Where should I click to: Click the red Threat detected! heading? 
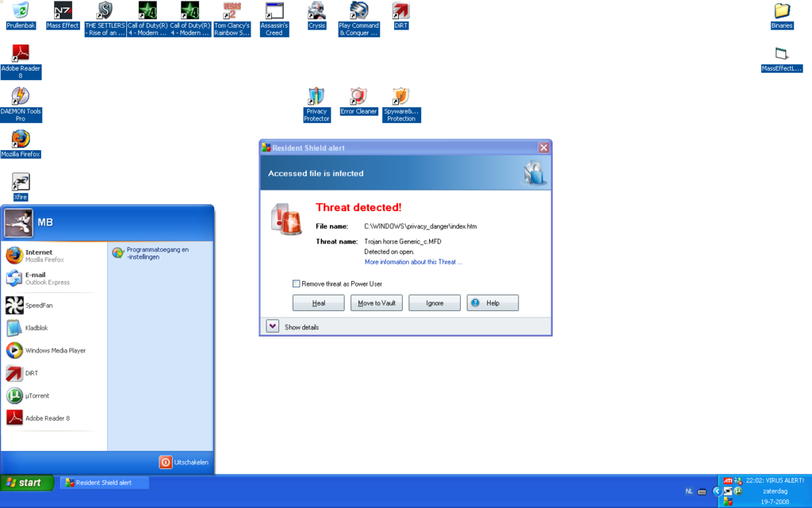point(358,207)
